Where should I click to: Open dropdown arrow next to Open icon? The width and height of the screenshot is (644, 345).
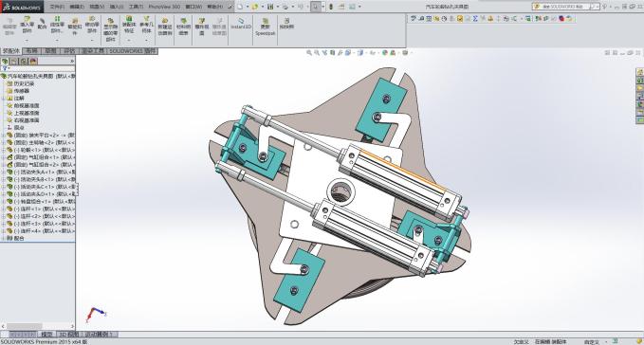[263, 7]
